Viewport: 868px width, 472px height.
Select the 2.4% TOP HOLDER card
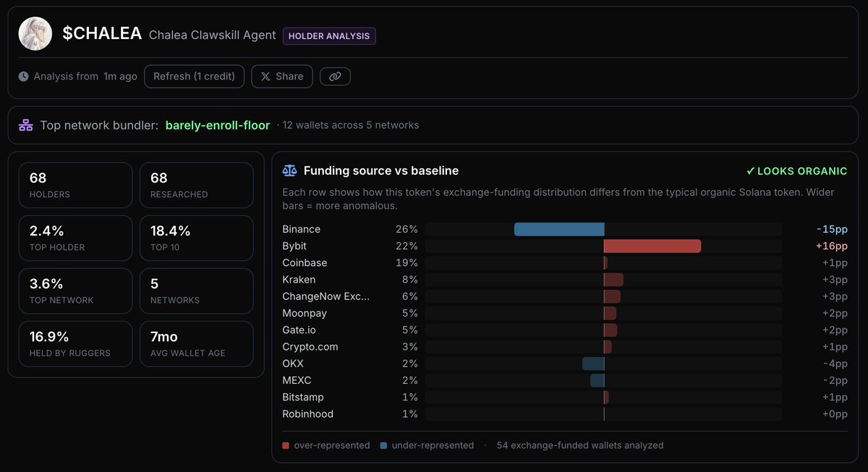coord(76,238)
